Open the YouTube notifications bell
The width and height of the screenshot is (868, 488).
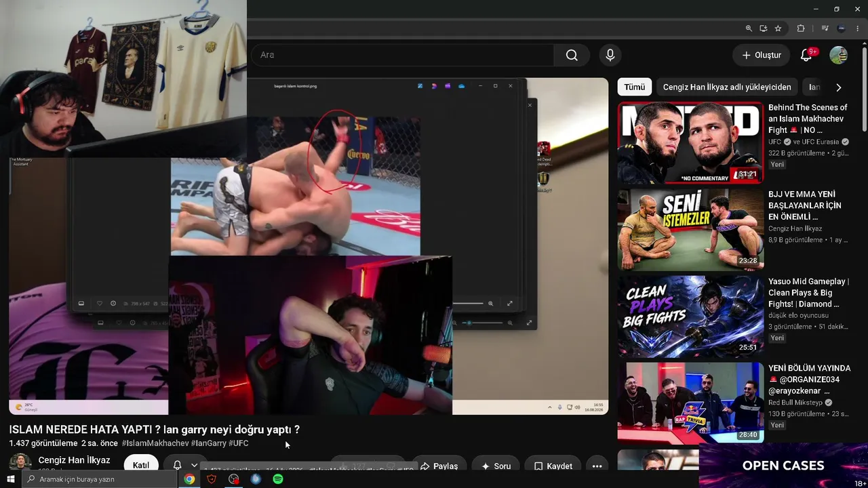806,55
